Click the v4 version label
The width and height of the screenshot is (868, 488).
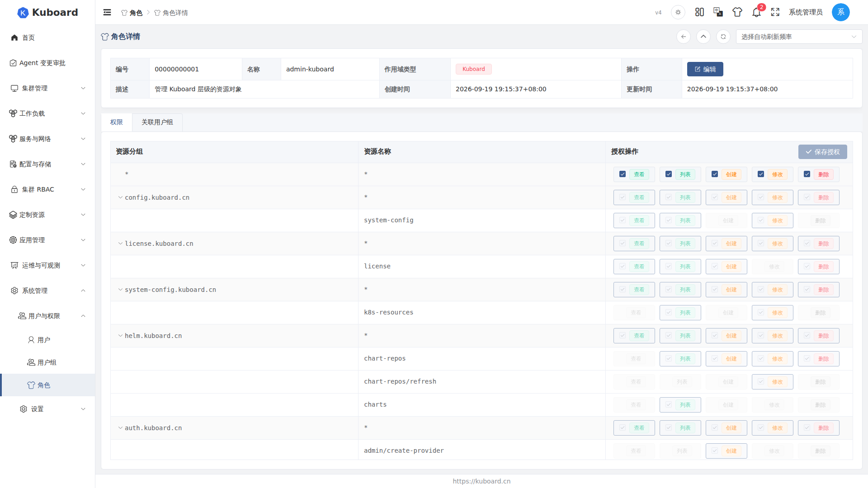pos(658,13)
